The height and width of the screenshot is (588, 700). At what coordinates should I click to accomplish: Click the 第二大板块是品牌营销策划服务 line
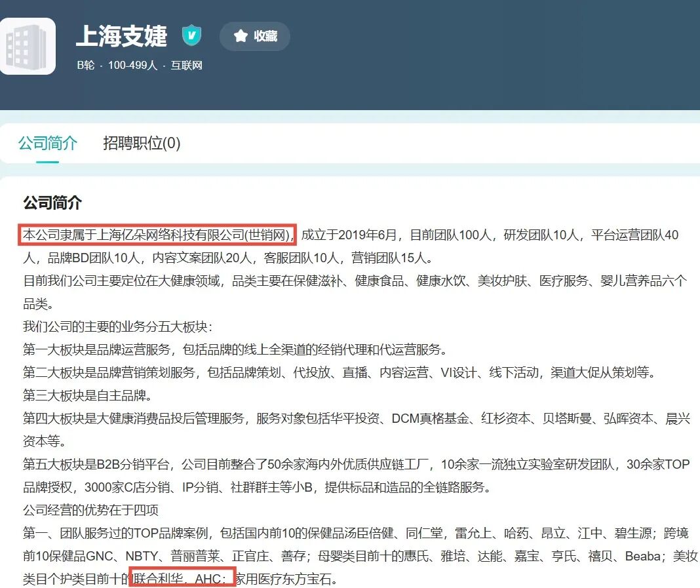click(338, 372)
